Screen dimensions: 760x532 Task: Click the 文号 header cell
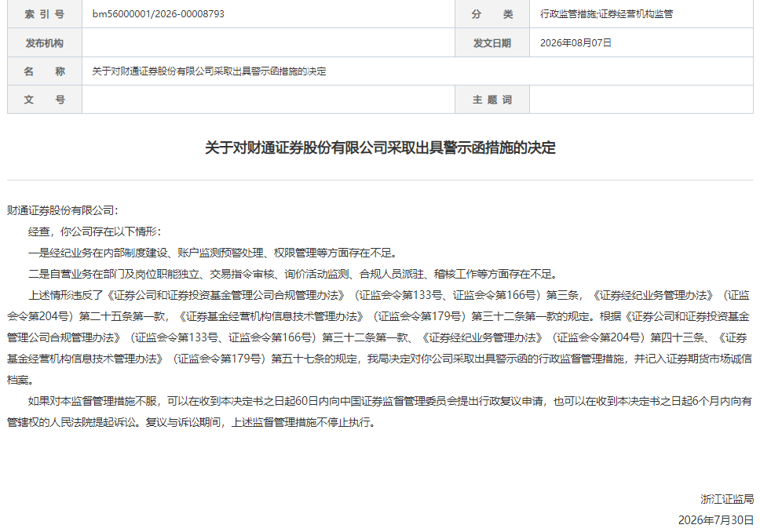[45, 100]
